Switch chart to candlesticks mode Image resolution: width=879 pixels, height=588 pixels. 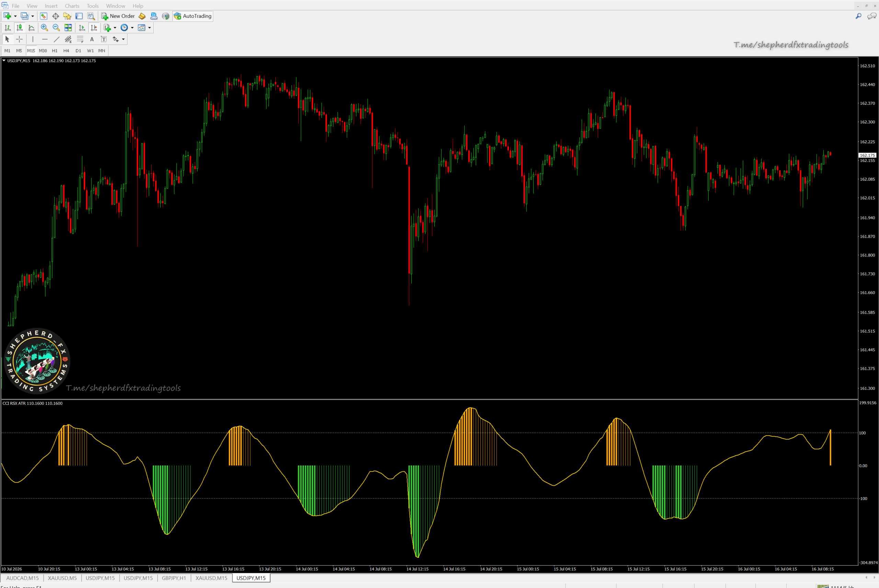click(20, 28)
